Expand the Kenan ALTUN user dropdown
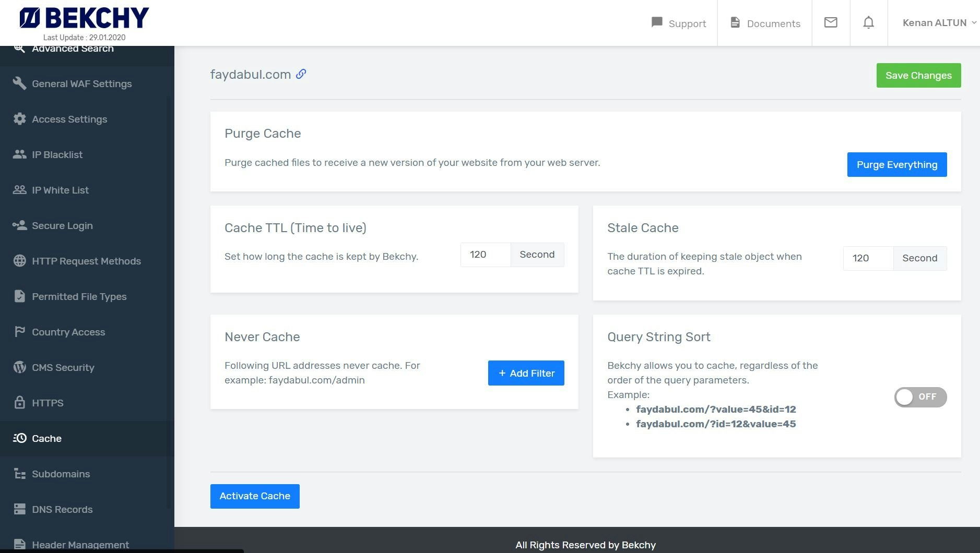Viewport: 980px width, 553px height. tap(939, 23)
